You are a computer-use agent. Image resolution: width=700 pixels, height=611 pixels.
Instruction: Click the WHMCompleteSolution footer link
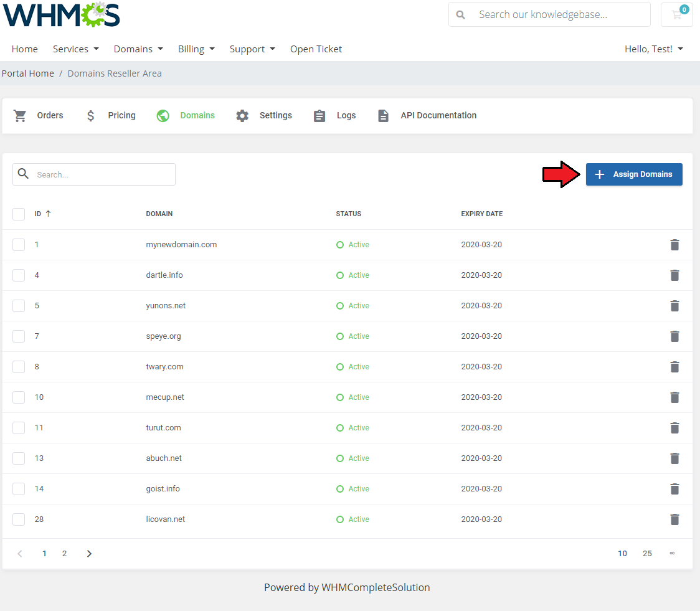click(x=376, y=588)
